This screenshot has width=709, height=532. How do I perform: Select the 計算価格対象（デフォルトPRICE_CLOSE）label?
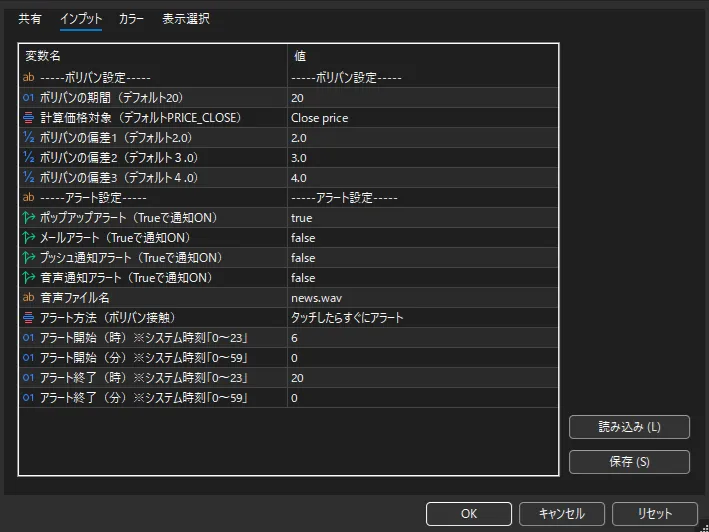(x=141, y=118)
